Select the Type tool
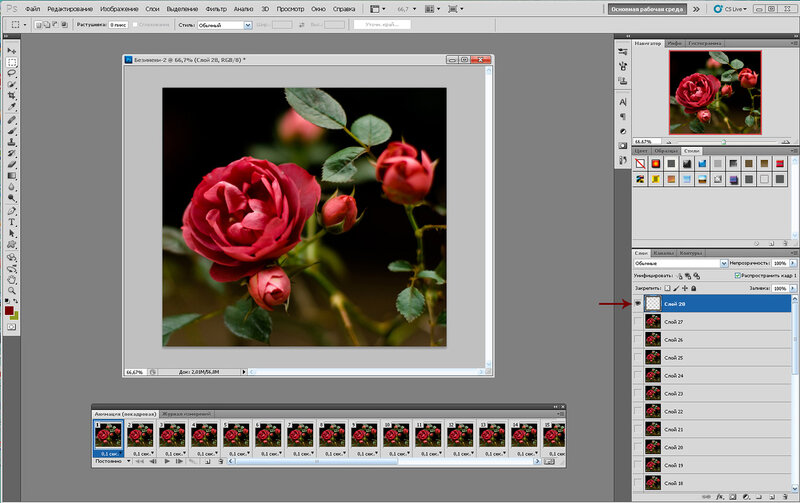 11,222
